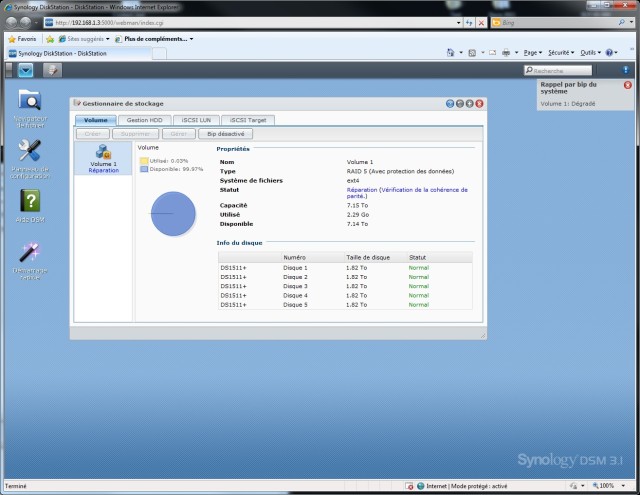Click the browser forward button

(x=26, y=22)
